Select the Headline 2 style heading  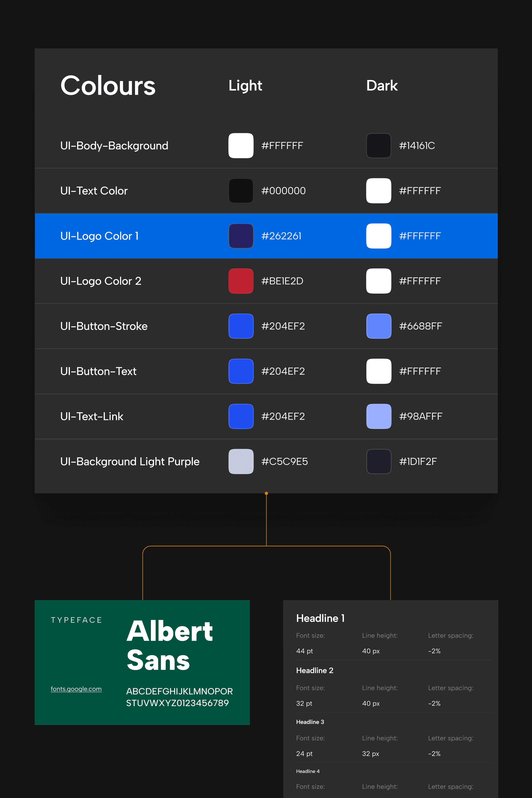tap(315, 670)
